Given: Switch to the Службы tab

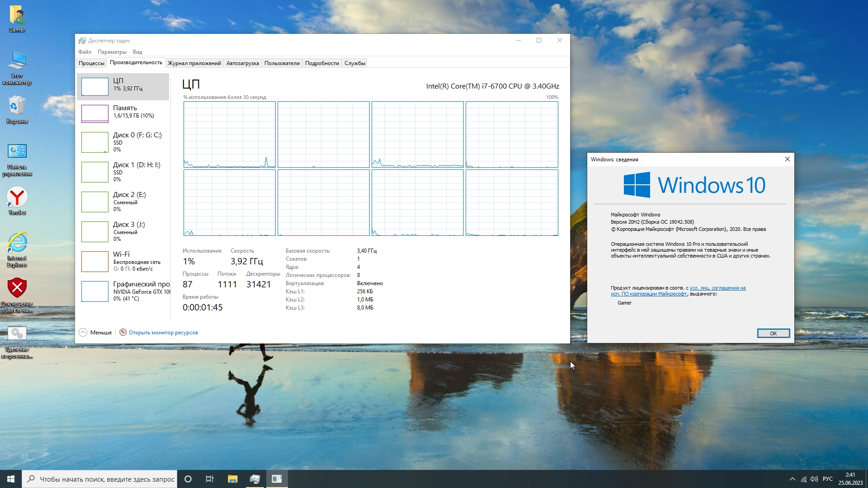Looking at the screenshot, I should (354, 63).
